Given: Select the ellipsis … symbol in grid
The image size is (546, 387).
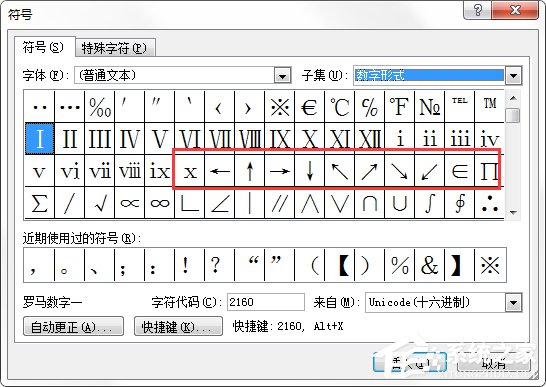Looking at the screenshot, I should pyautogui.click(x=70, y=106).
